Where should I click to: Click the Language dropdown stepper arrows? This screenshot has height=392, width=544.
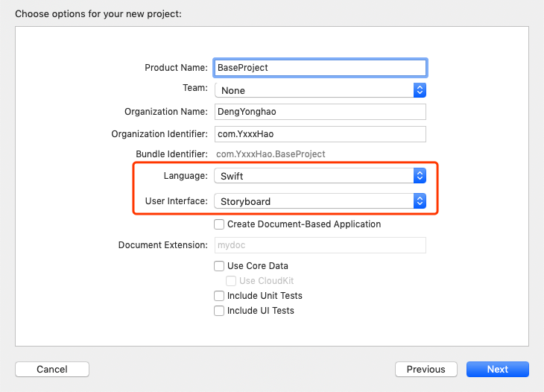point(420,176)
